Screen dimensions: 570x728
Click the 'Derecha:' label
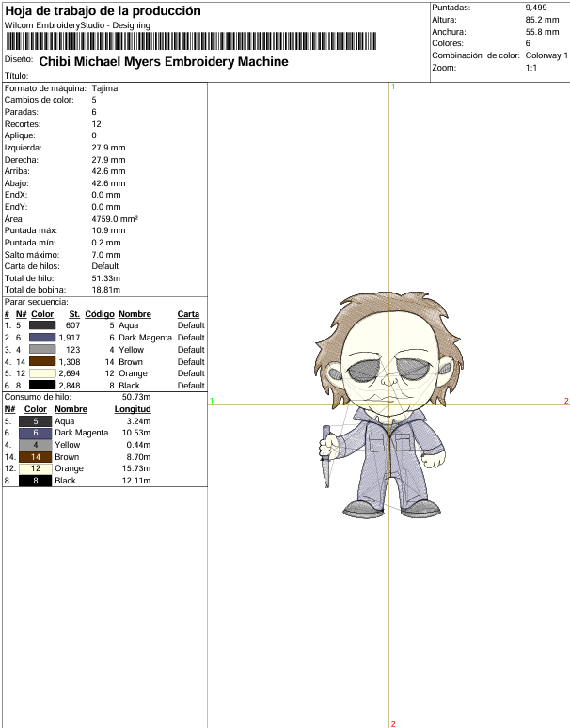[22, 160]
